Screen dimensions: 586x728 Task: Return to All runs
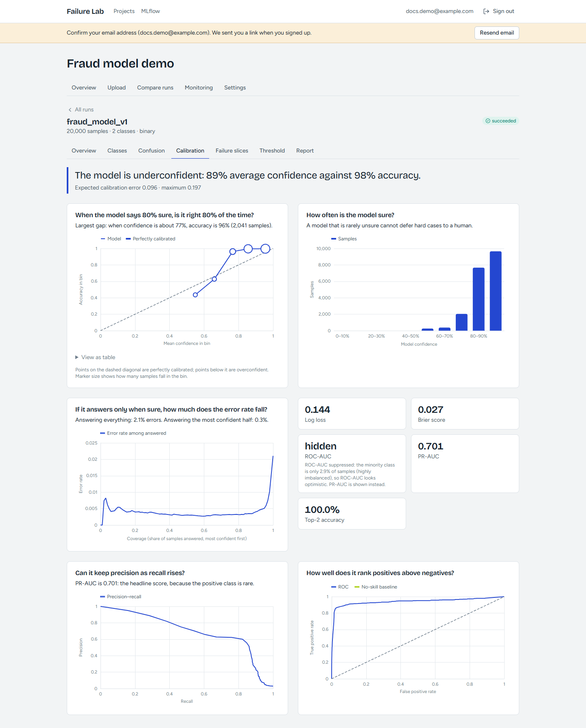[81, 110]
